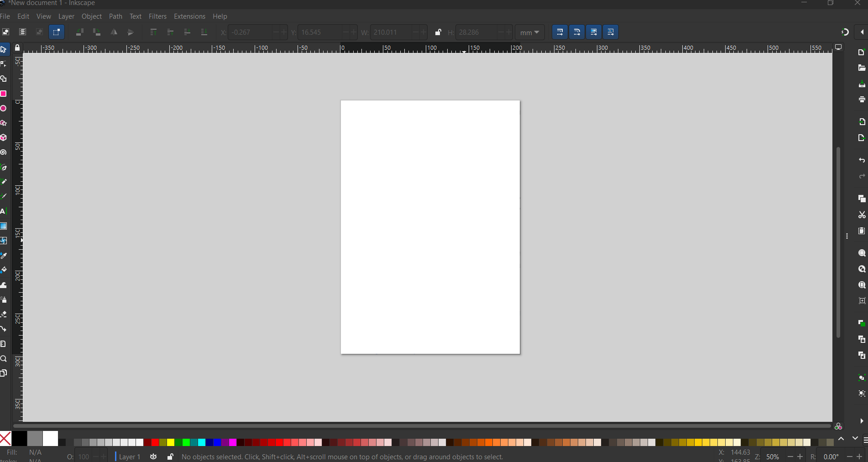Show previous palette row arrow
868x462 pixels.
(841, 438)
